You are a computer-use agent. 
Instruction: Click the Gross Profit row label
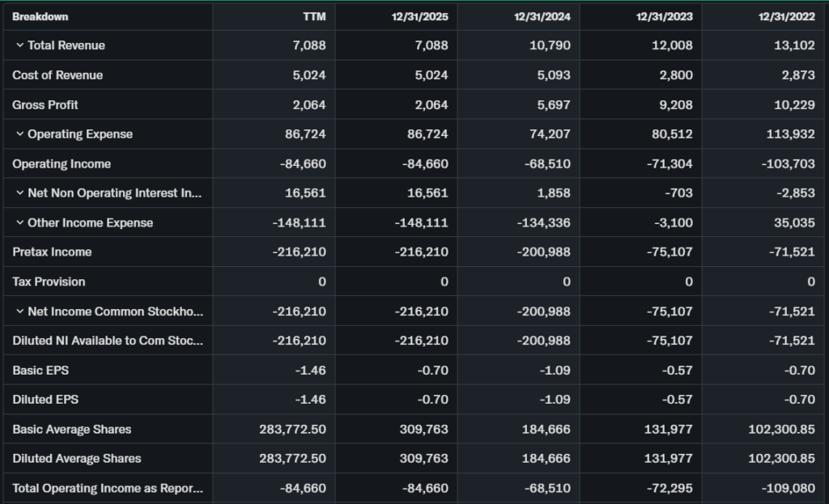coord(45,105)
